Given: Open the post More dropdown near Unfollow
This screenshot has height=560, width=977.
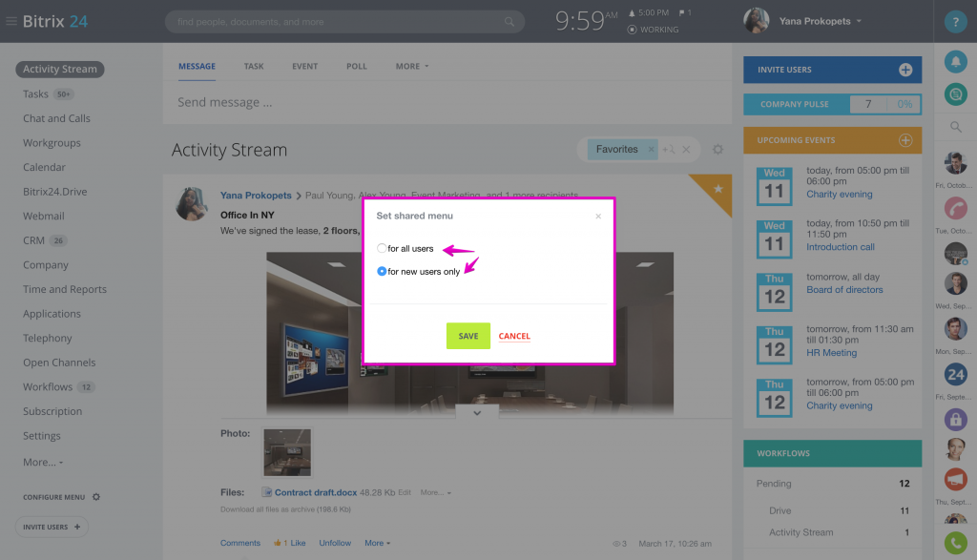Looking at the screenshot, I should click(x=378, y=543).
